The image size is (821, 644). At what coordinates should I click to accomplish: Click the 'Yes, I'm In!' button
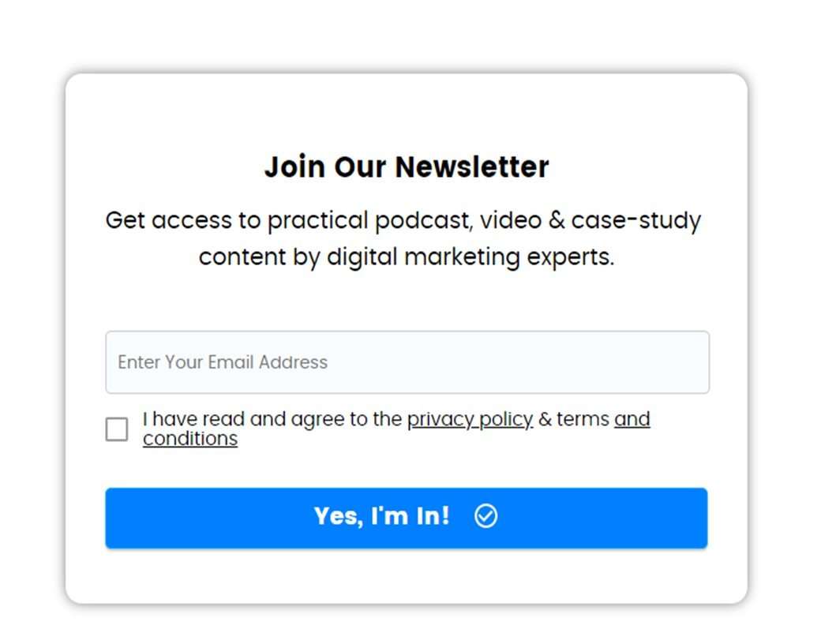tap(407, 518)
